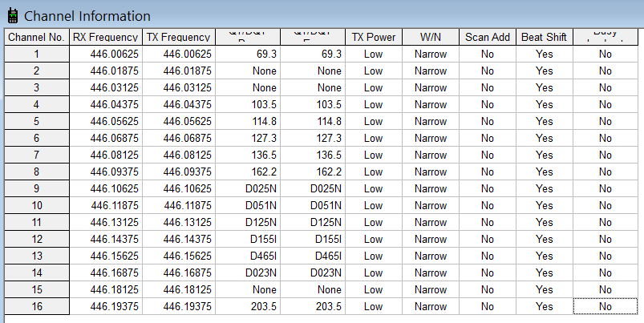The height and width of the screenshot is (323, 644).
Task: Click channel 14 encode code D023N
Action: [313, 273]
